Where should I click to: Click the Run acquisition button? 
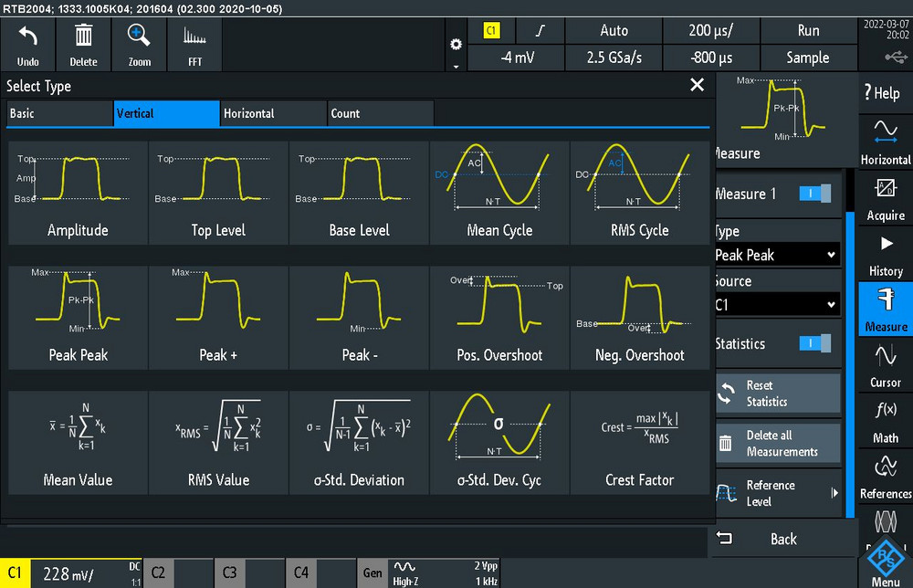pos(808,31)
